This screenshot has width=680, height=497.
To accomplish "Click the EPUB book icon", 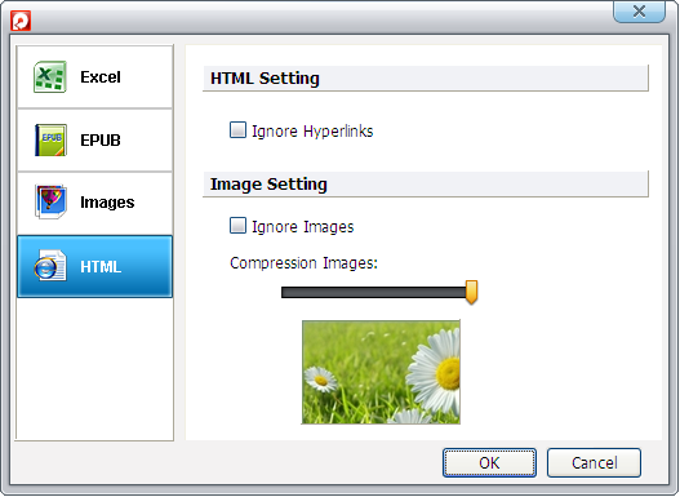I will [x=50, y=140].
